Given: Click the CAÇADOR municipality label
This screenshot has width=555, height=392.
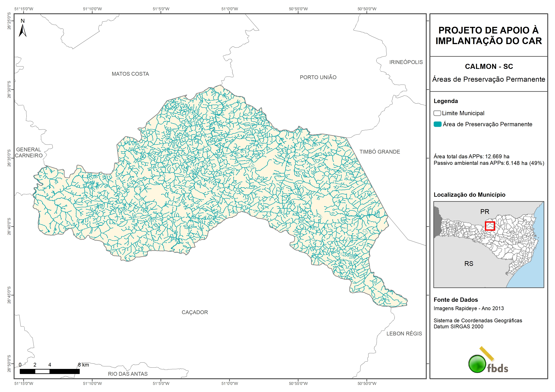Looking at the screenshot, I should tap(195, 312).
